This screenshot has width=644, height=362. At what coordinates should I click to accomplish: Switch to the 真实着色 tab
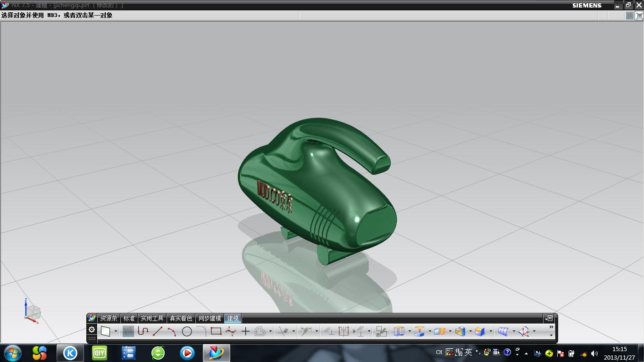[181, 318]
